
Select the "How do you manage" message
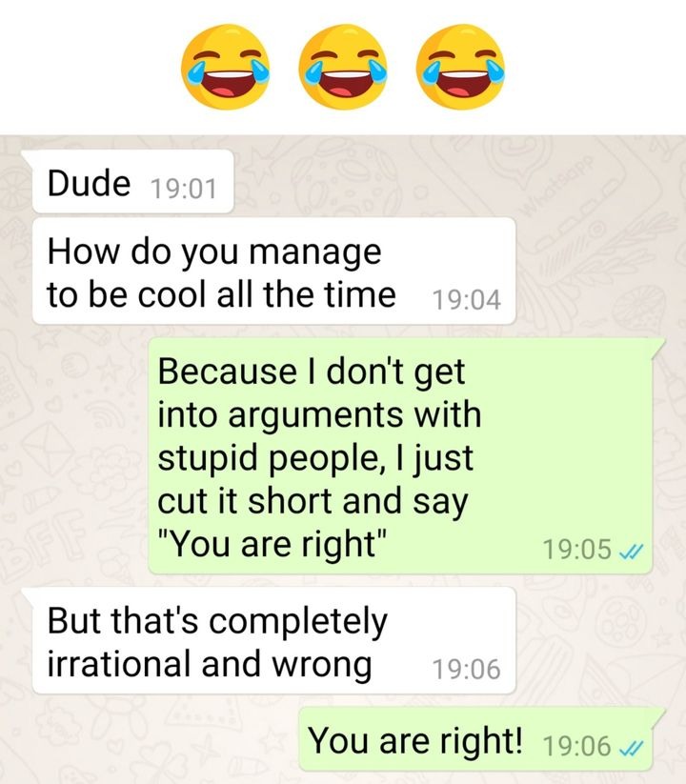(x=274, y=271)
